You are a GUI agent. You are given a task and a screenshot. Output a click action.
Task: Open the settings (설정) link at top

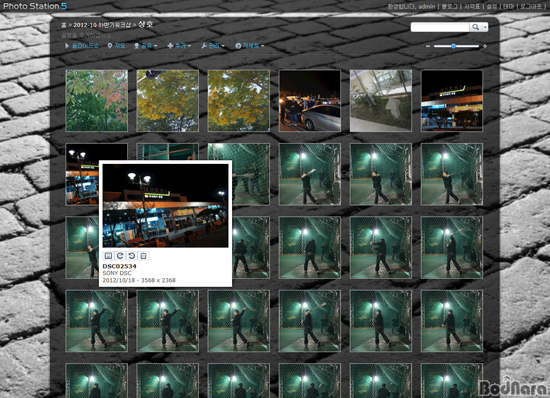[492, 6]
